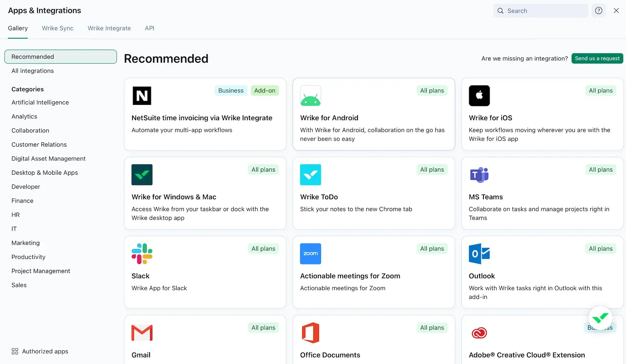The height and width of the screenshot is (364, 626).
Task: Click the Office Documents logo icon
Action: point(310,333)
